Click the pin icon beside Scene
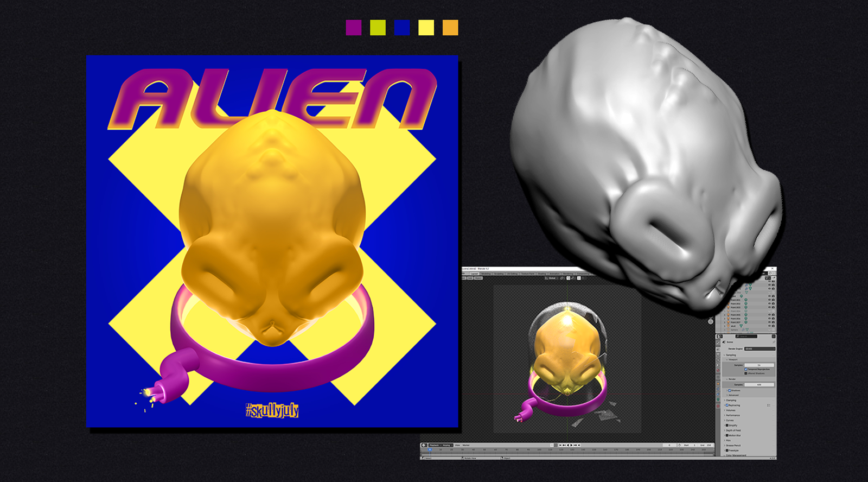Image resolution: width=868 pixels, height=482 pixels. [774, 342]
